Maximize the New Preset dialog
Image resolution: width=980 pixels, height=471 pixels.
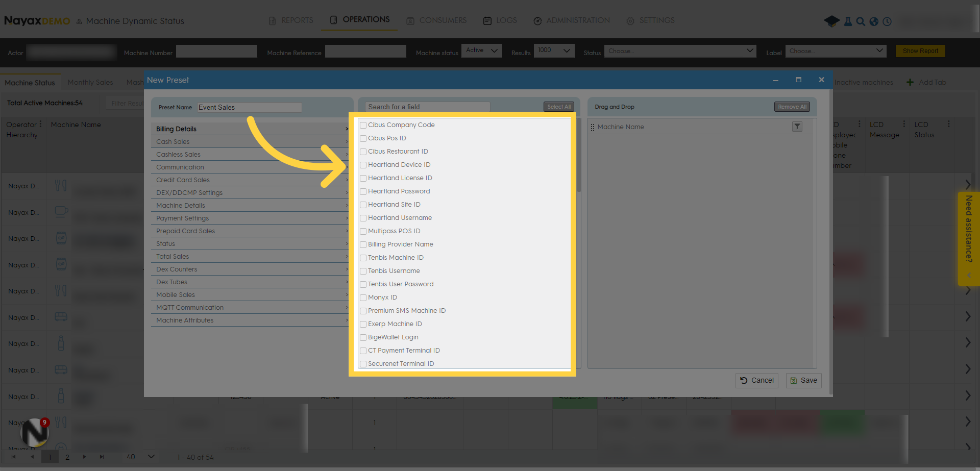[798, 80]
